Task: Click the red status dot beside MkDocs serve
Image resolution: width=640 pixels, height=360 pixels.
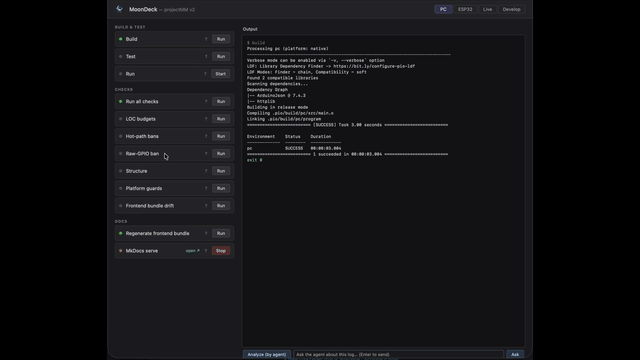Action: 120,251
